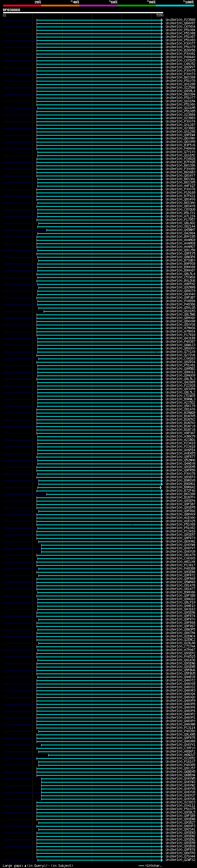Open hit UniRef100_P23569
197x868 pixels.
click(180, 20)
